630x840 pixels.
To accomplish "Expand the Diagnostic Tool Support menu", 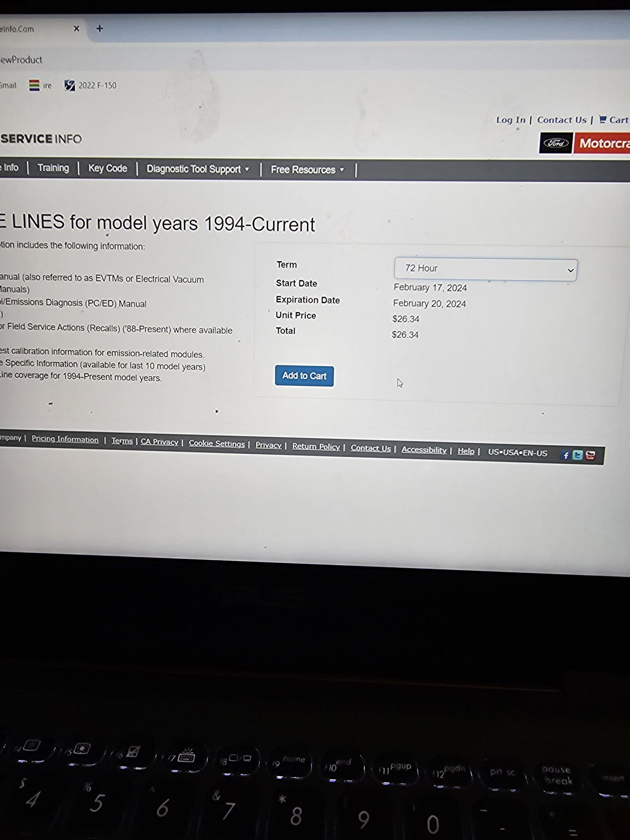I will tap(197, 169).
